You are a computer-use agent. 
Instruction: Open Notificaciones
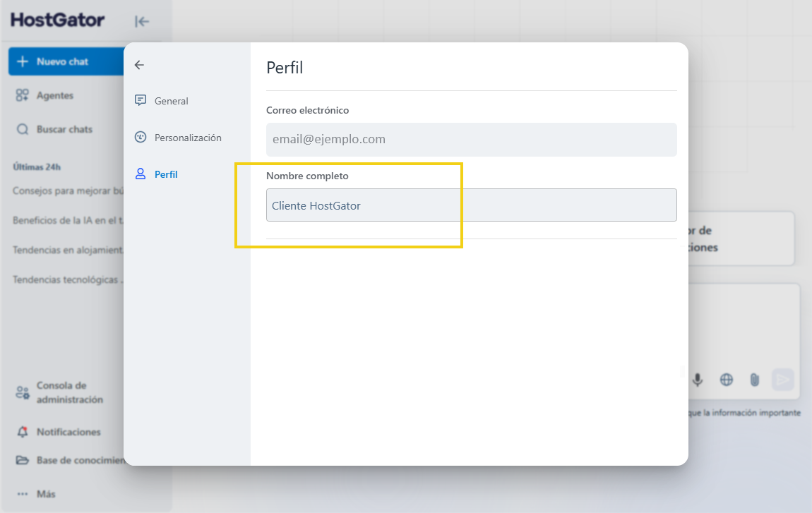[68, 432]
